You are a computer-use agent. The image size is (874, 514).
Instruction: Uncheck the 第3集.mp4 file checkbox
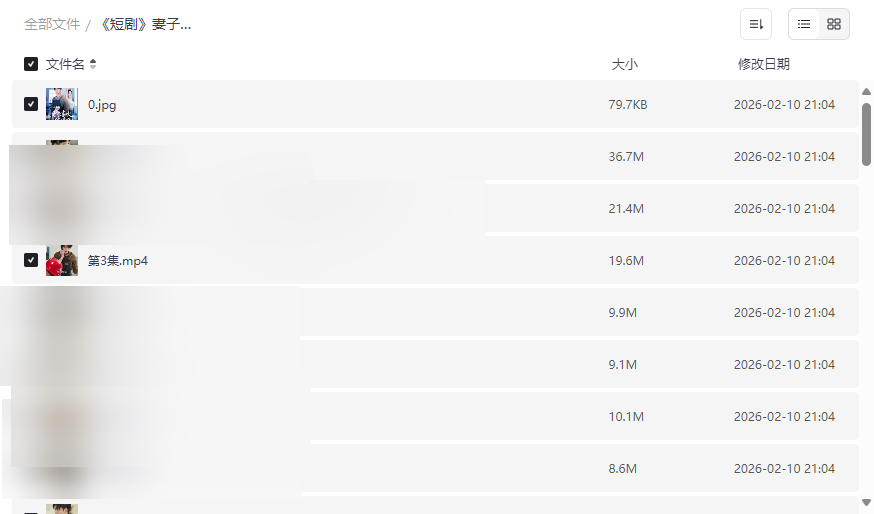coord(31,260)
